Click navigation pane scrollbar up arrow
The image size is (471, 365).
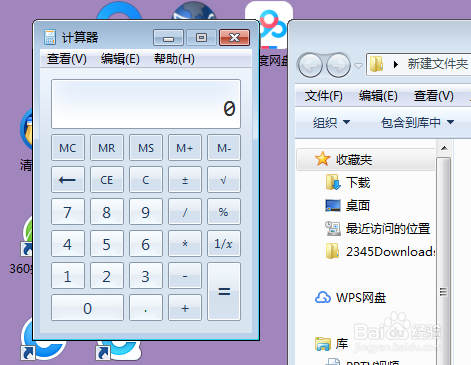click(x=444, y=148)
